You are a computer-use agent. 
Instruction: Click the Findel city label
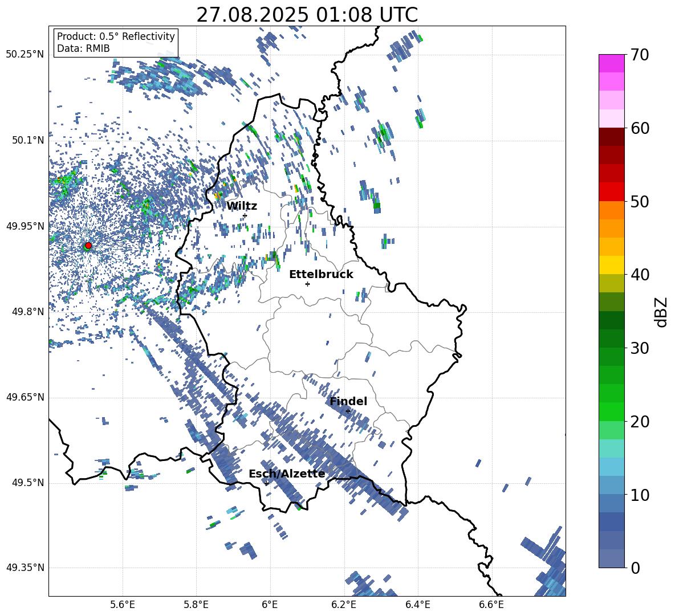pos(348,401)
